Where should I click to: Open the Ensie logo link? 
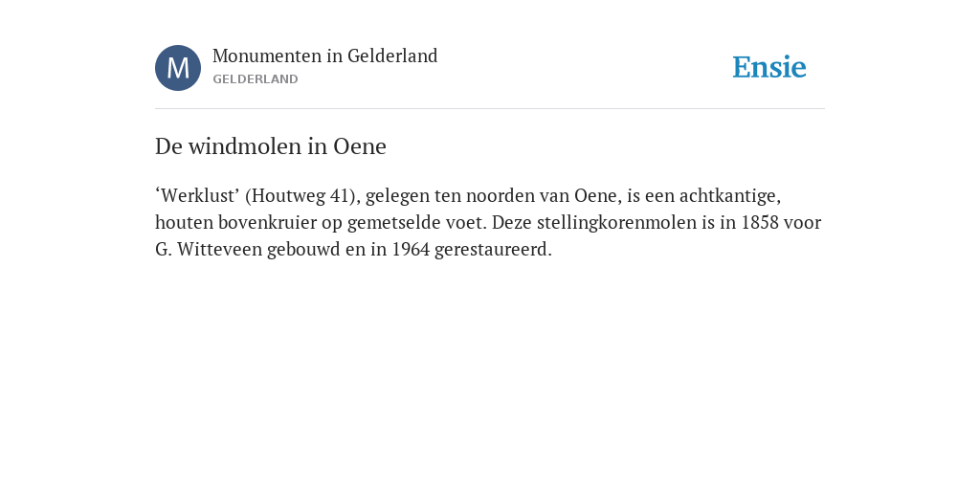click(768, 68)
